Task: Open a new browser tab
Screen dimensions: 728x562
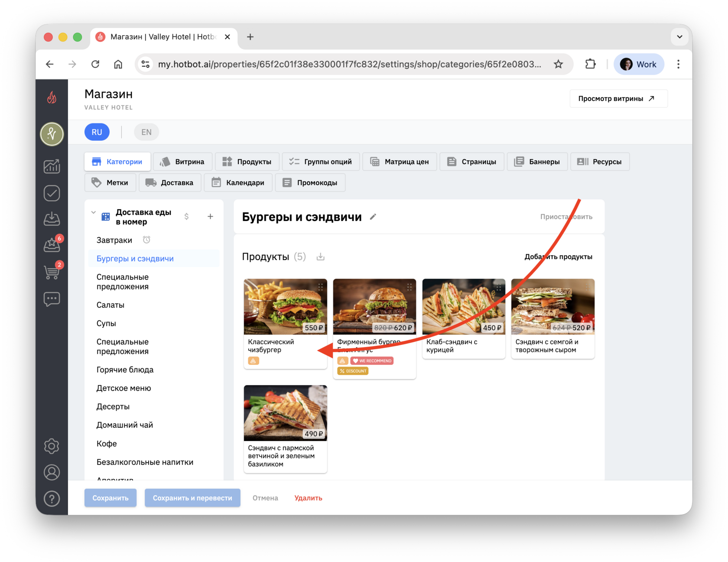Action: point(250,37)
